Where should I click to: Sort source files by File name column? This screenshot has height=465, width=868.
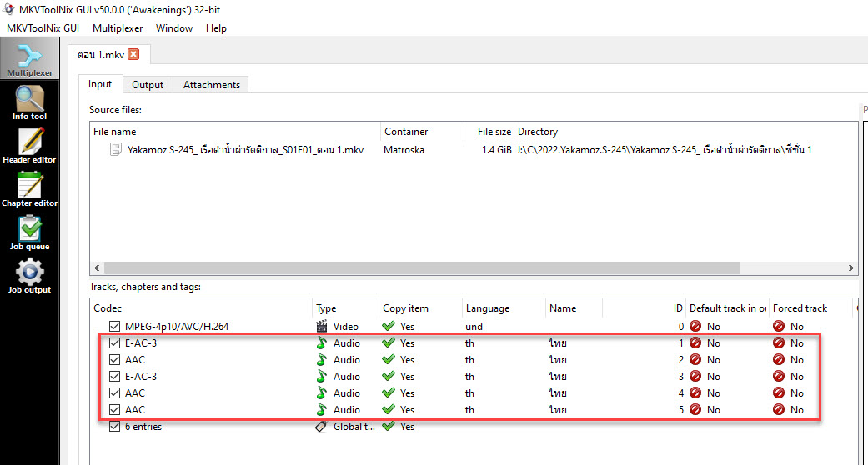(x=235, y=132)
